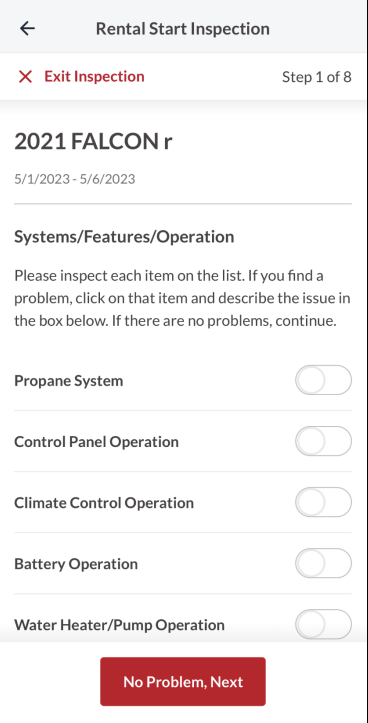Select the Control Panel Operation label
The height and width of the screenshot is (723, 368).
[x=96, y=442]
